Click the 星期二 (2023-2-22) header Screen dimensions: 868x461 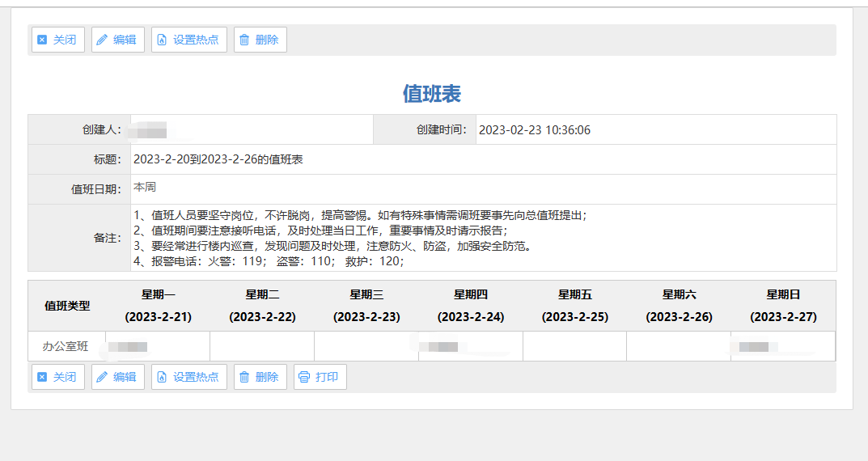[262, 306]
